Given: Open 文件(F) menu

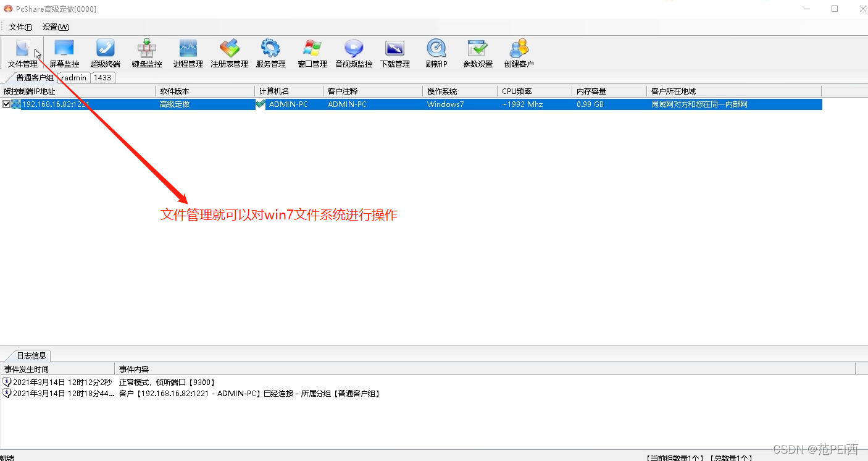Looking at the screenshot, I should point(20,27).
